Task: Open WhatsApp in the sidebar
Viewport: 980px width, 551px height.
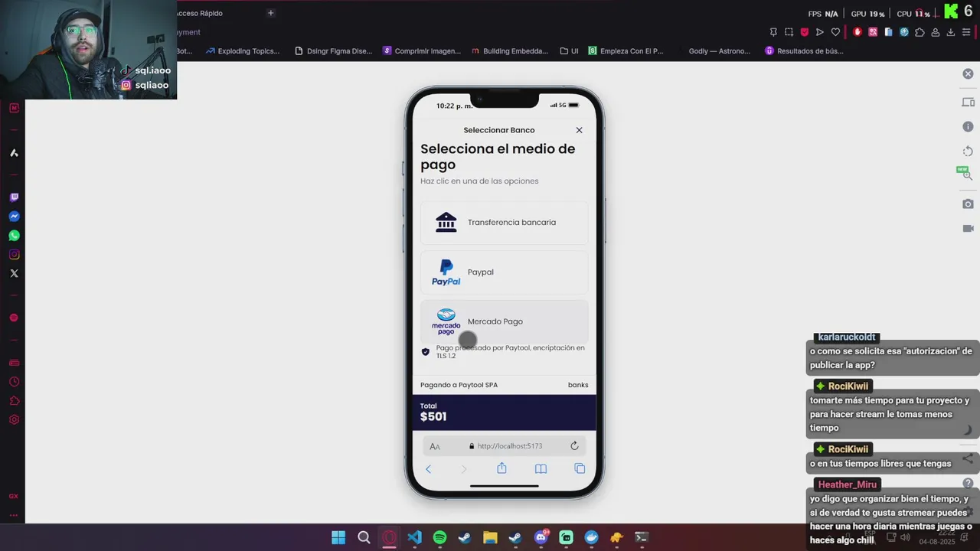Action: click(14, 236)
